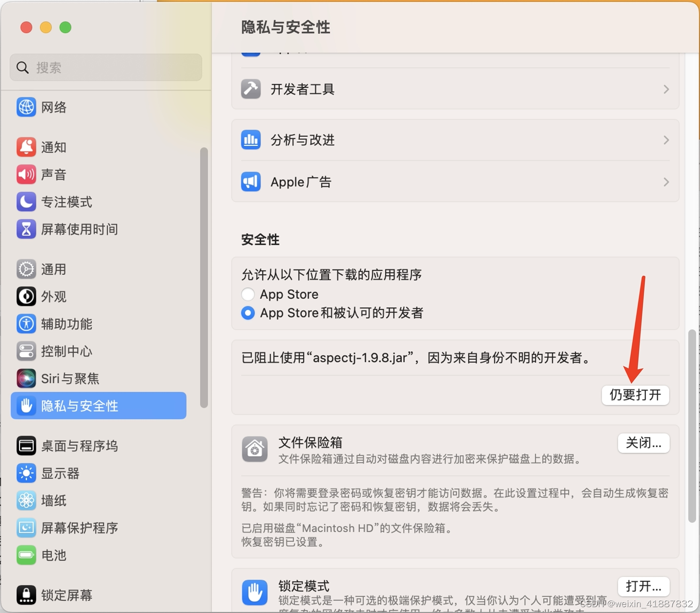Click the Screen Time hourglass icon
This screenshot has height=613, width=700.
[x=26, y=229]
